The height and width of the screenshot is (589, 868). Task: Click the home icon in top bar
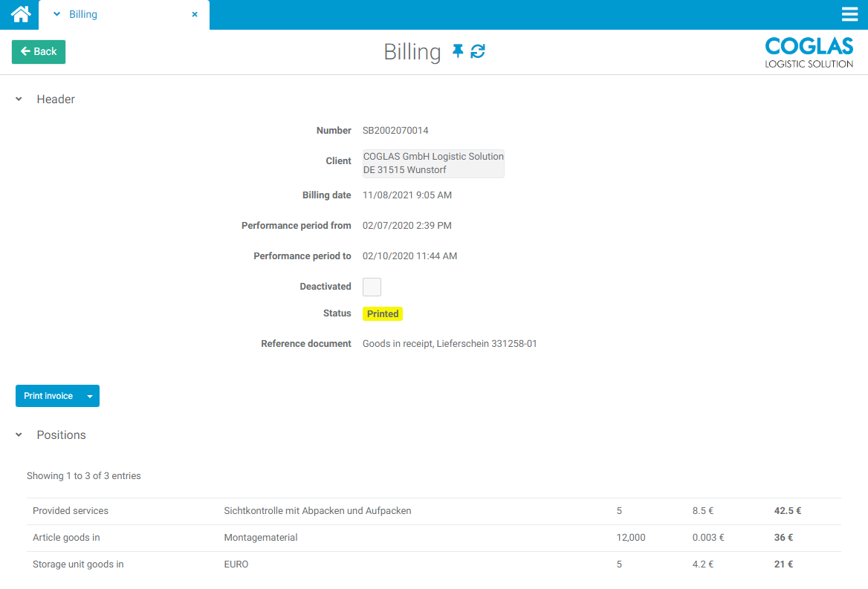tap(21, 14)
